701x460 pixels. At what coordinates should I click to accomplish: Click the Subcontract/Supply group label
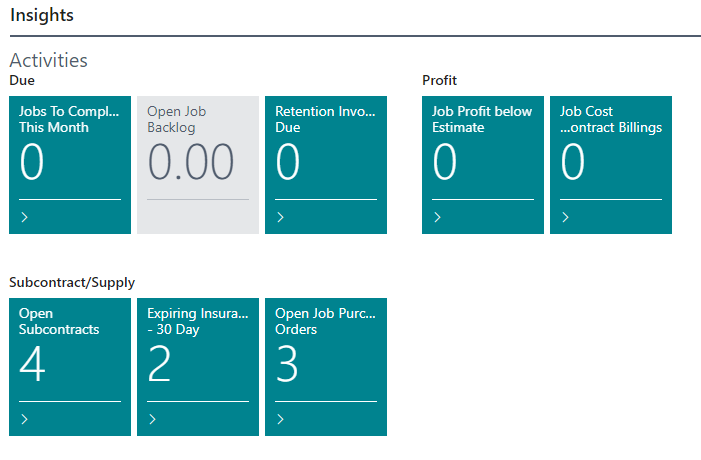(71, 283)
